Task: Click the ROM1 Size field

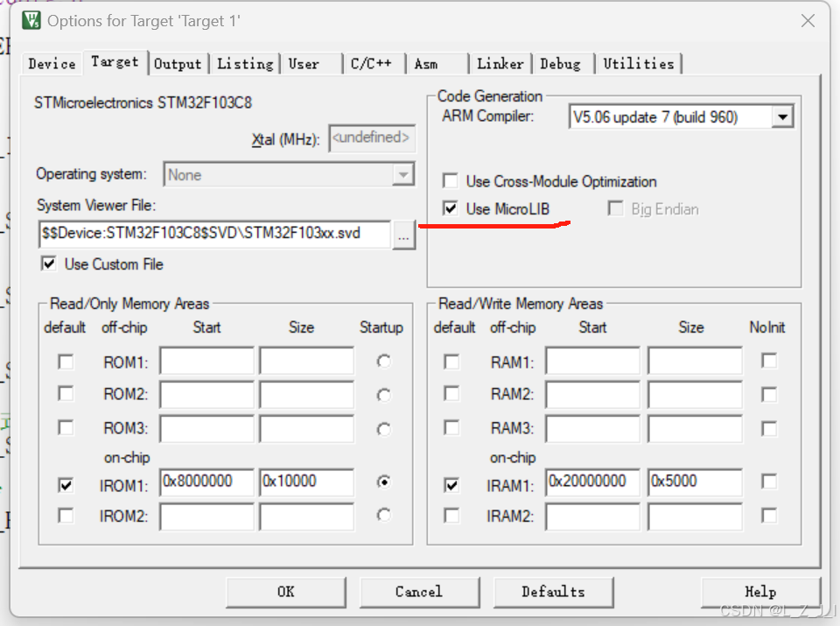Action: click(x=306, y=361)
